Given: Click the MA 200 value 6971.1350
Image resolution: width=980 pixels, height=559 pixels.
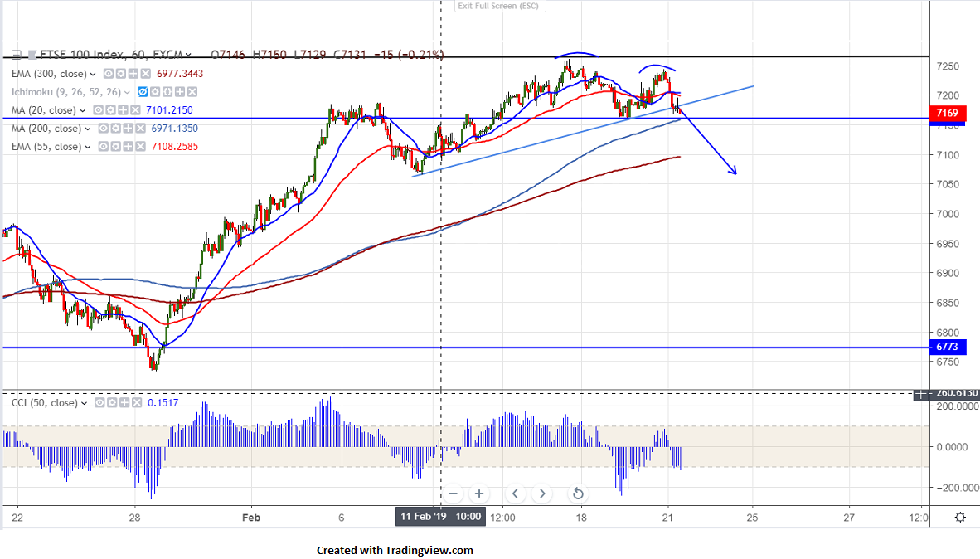Looking at the screenshot, I should click(174, 129).
